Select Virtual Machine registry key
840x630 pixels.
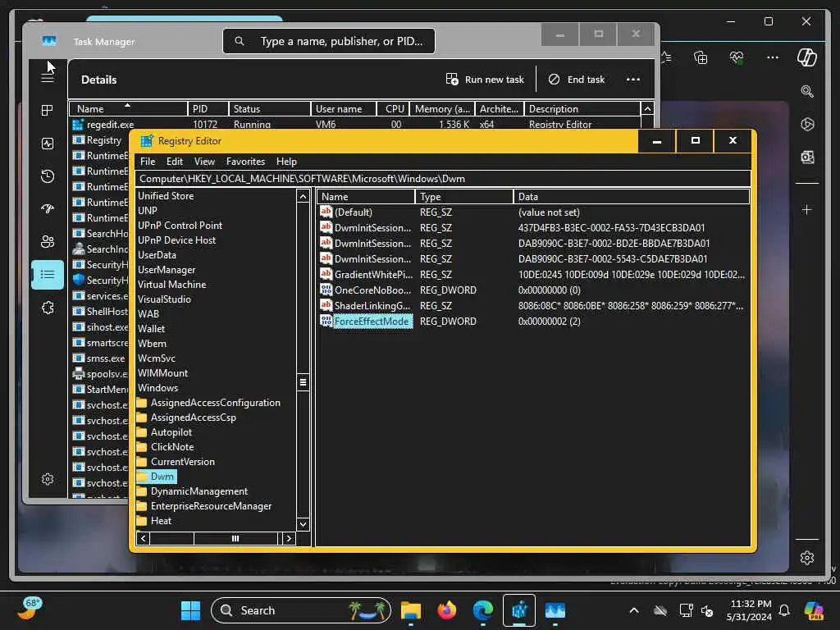tap(171, 285)
